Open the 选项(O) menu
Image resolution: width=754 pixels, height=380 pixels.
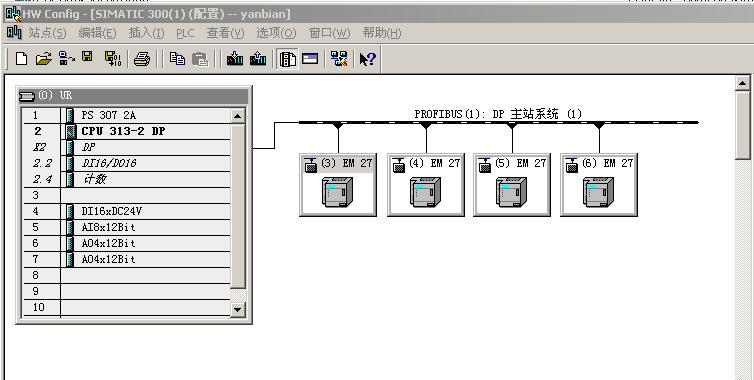(x=276, y=33)
